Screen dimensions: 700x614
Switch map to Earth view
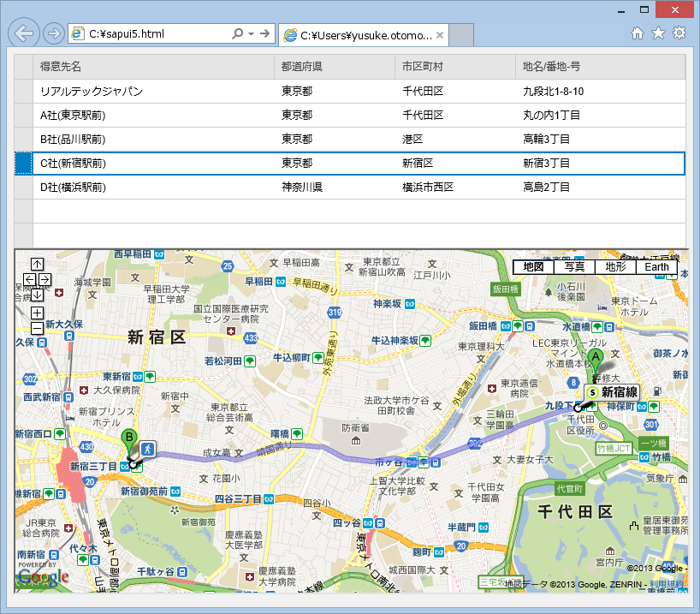coord(656,267)
